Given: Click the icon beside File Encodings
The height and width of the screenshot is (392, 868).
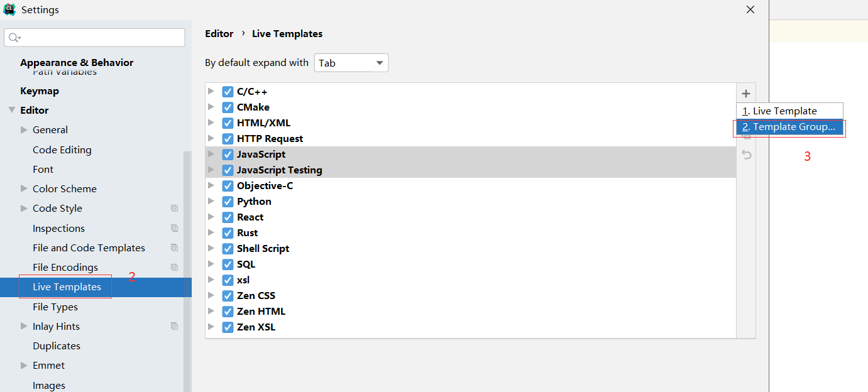Looking at the screenshot, I should [x=174, y=267].
